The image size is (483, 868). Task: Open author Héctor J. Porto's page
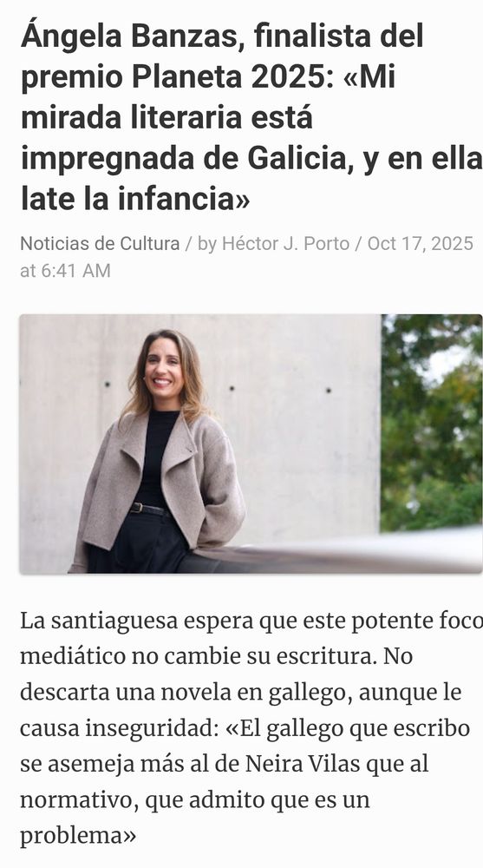(285, 244)
